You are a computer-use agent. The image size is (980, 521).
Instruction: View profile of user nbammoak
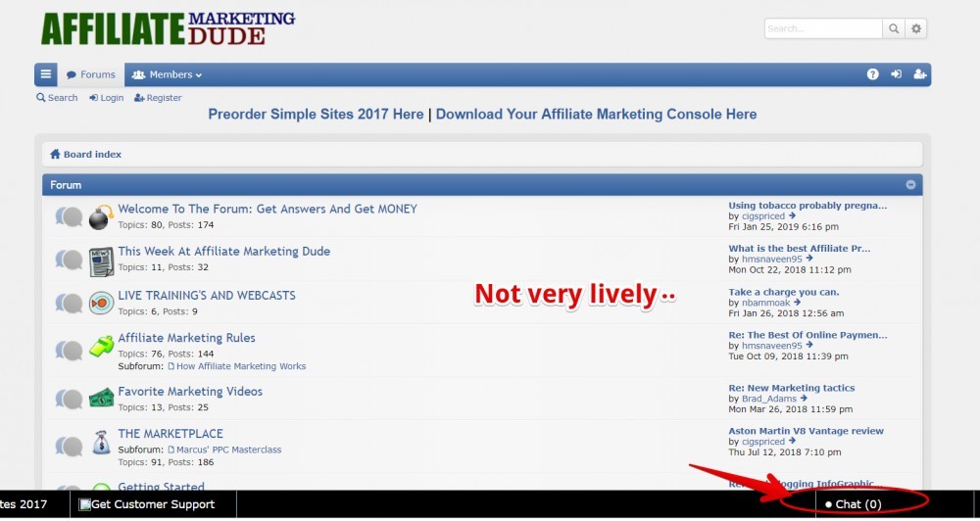click(765, 303)
